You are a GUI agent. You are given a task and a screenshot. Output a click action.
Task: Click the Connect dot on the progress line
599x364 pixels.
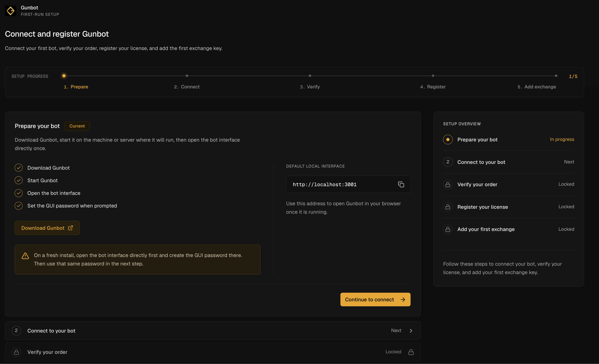(x=187, y=76)
